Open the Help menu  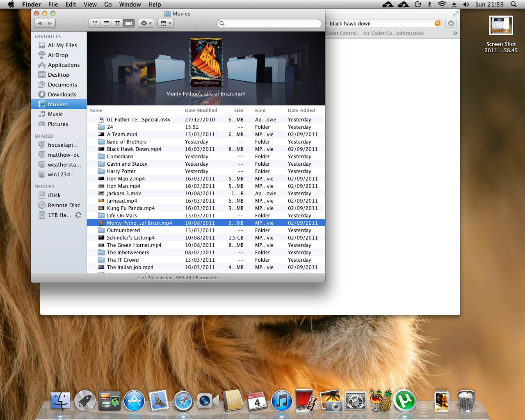coord(155,5)
